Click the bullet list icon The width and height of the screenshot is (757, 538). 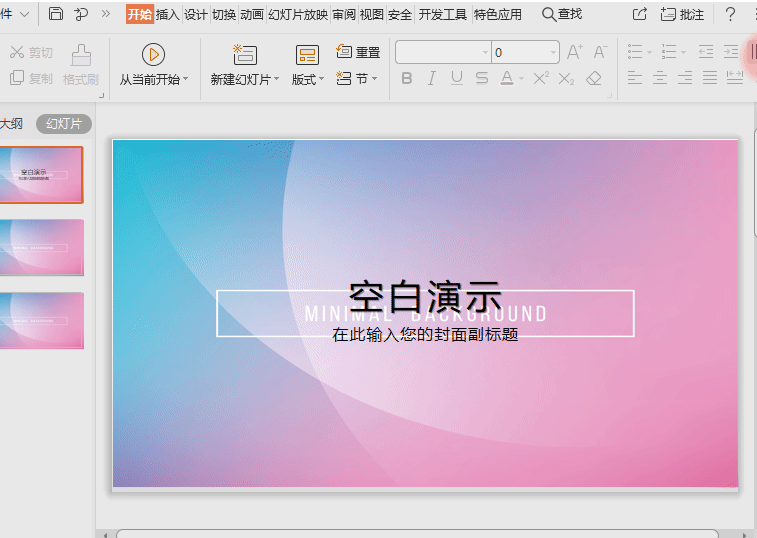635,51
